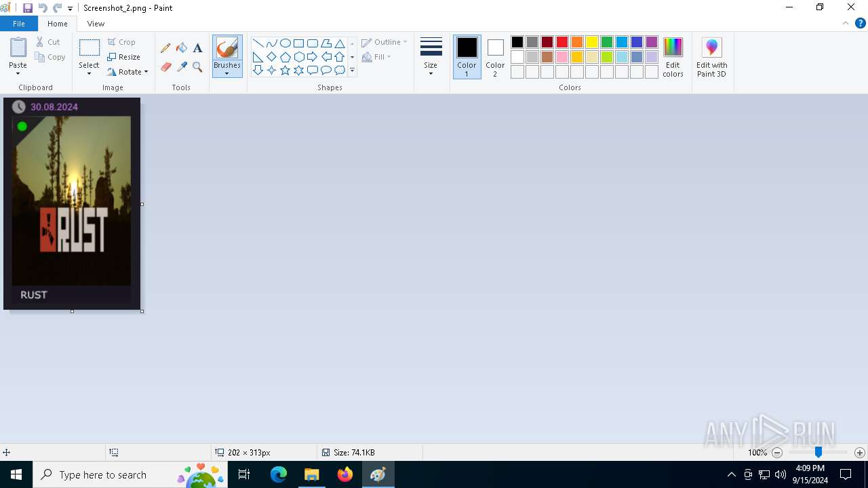Click the Undo icon in title bar
The width and height of the screenshot is (868, 488).
click(x=43, y=8)
